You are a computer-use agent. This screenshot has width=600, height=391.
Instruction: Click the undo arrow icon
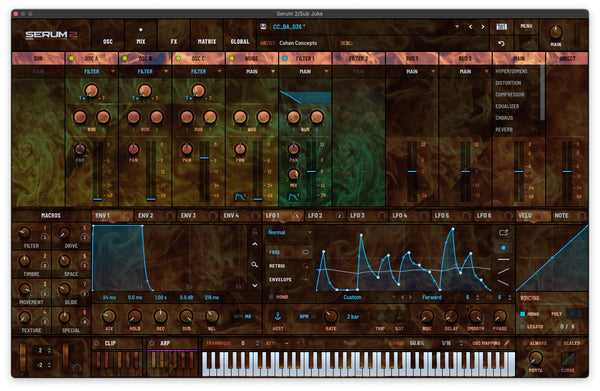click(x=501, y=43)
